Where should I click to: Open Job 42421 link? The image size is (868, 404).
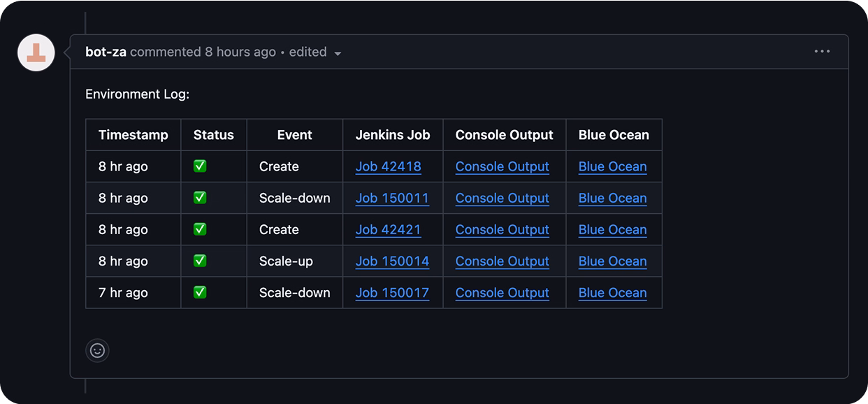389,229
